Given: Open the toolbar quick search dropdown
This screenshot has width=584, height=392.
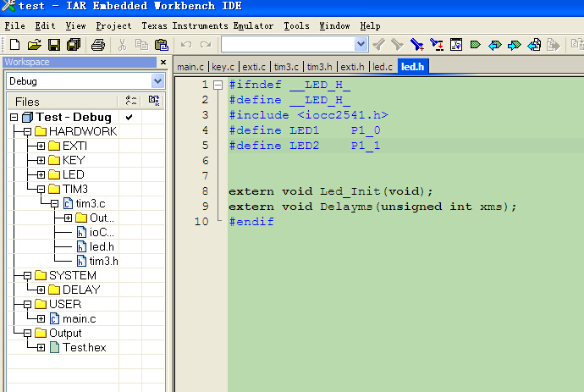Looking at the screenshot, I should [x=361, y=44].
